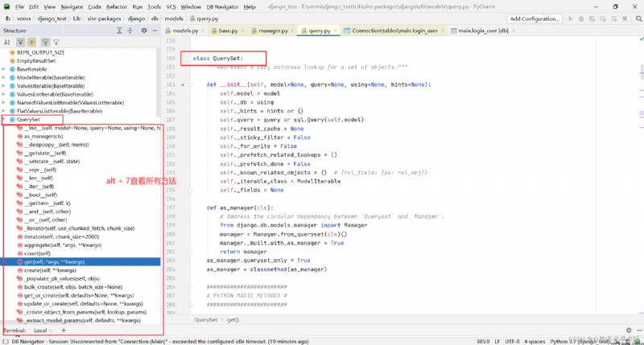Expand all nodes in Structure panel
The width and height of the screenshot is (644, 345).
tap(119, 31)
